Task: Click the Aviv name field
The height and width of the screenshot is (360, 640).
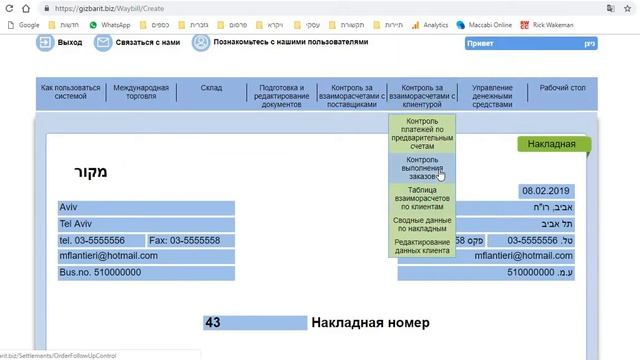Action: tap(146, 208)
